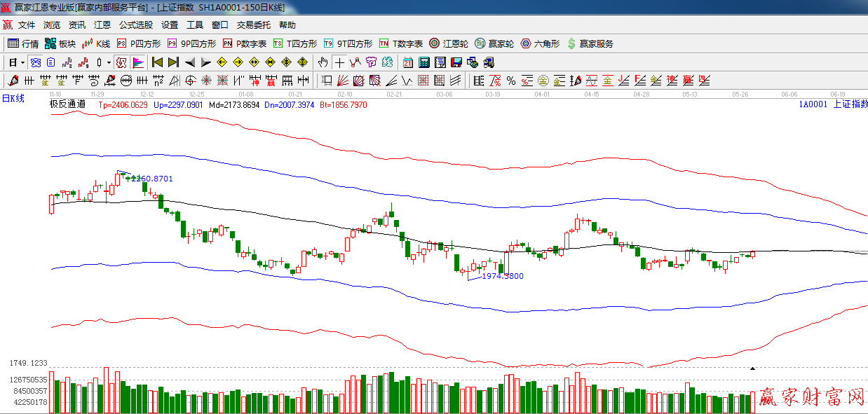Open the 交易委托 menu

253,25
